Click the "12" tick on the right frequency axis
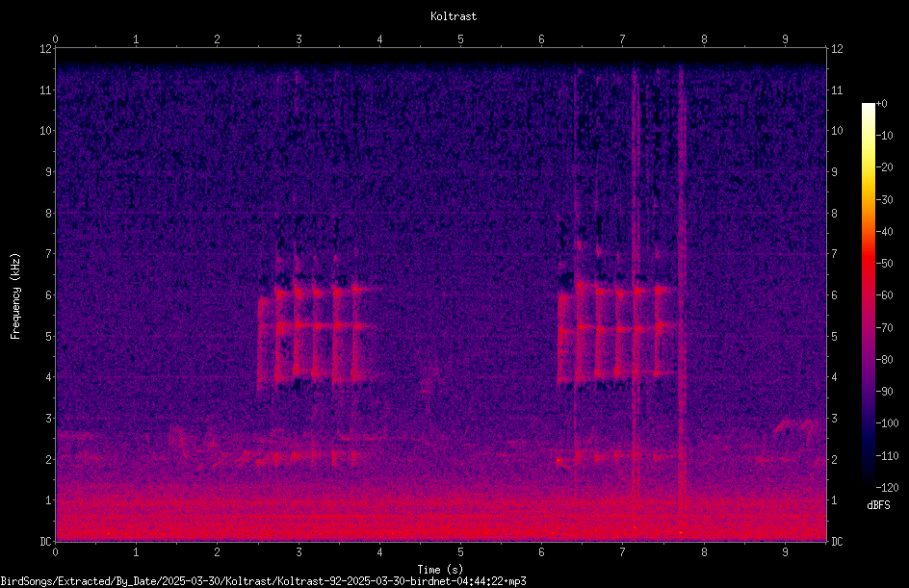Image resolution: width=909 pixels, height=588 pixels. pos(837,49)
